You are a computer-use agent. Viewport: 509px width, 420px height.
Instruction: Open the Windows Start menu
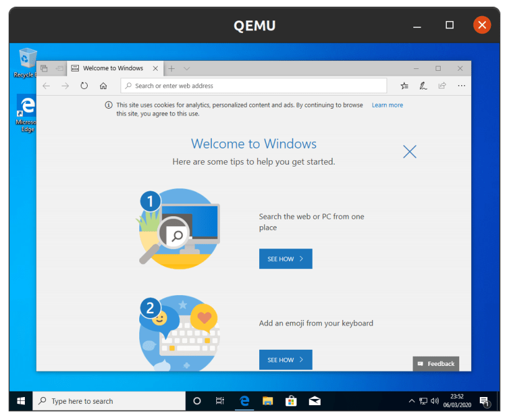pos(21,401)
